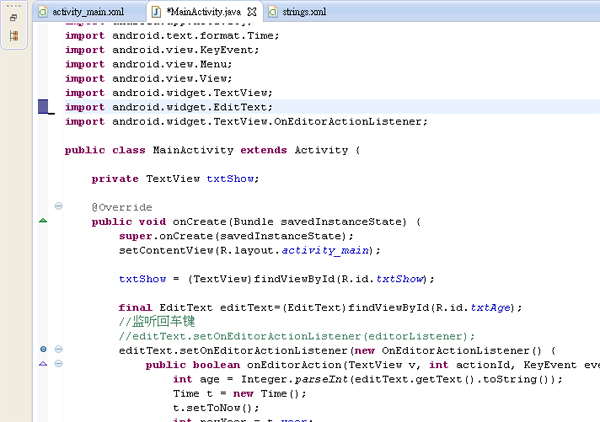Click the import android.view.View line
The image size is (600, 422).
click(148, 78)
